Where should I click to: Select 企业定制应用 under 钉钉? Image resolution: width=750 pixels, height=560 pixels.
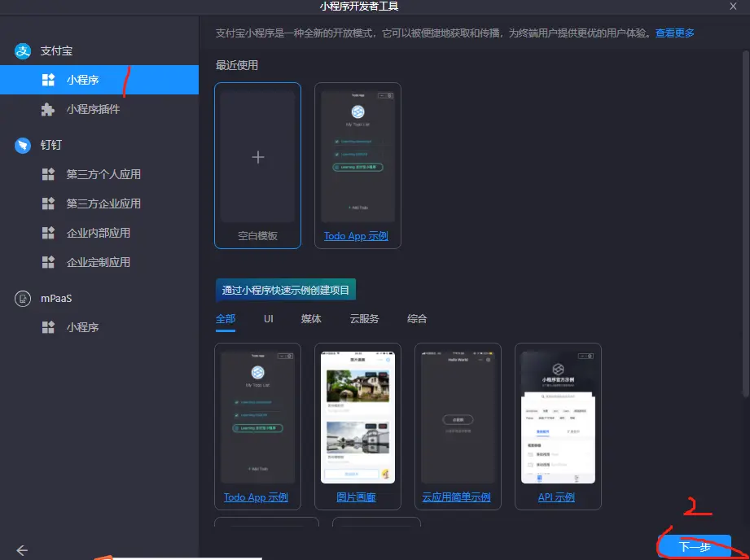coord(99,262)
